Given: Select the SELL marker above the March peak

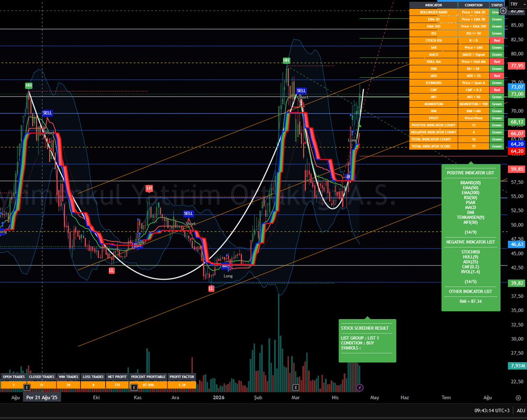Looking at the screenshot, I should [301, 90].
